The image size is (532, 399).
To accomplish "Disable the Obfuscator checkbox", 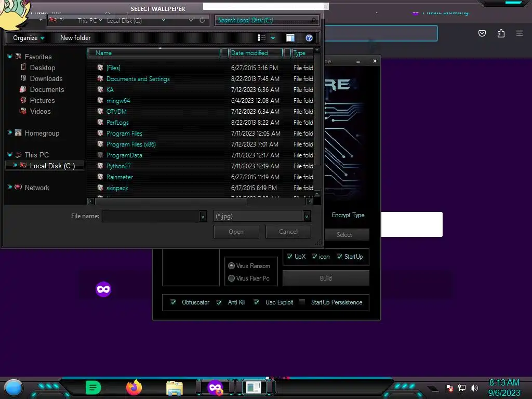I will pyautogui.click(x=174, y=302).
